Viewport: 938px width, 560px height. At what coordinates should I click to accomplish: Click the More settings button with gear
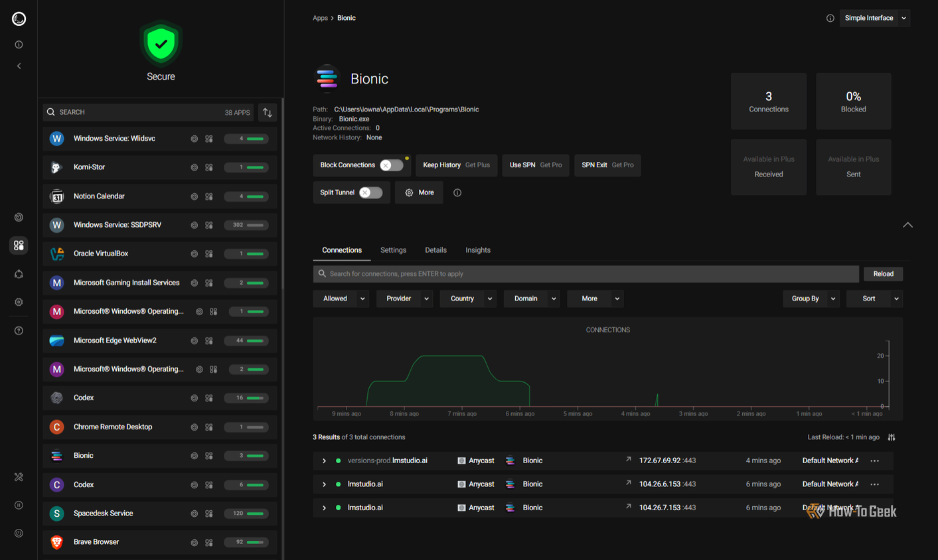coord(419,192)
